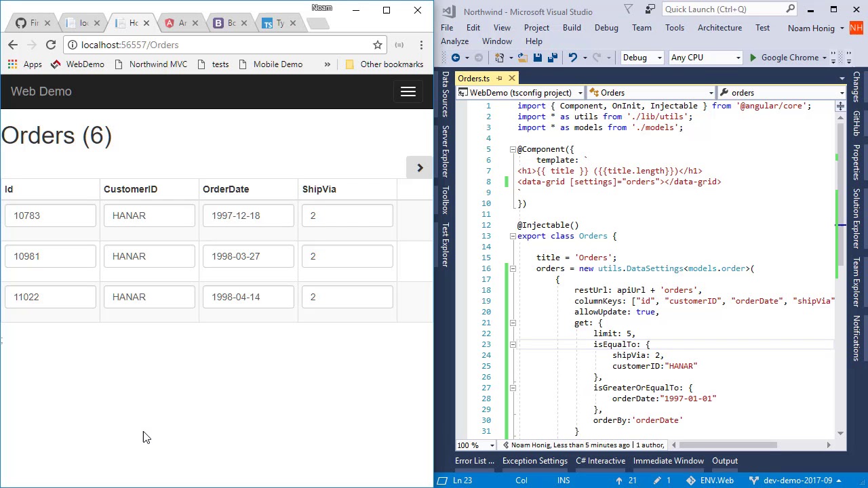Click the hamburger navbar toggle in Web Demo
This screenshot has width=868, height=488.
click(408, 91)
